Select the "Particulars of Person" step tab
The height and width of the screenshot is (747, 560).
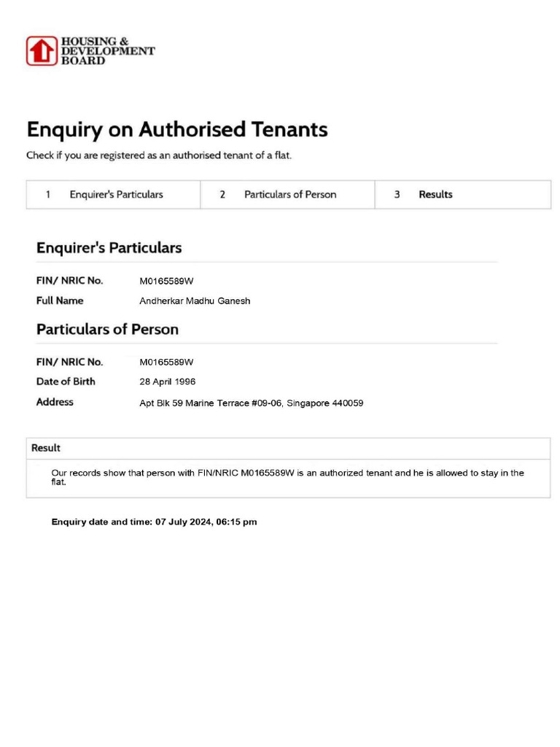pos(290,195)
